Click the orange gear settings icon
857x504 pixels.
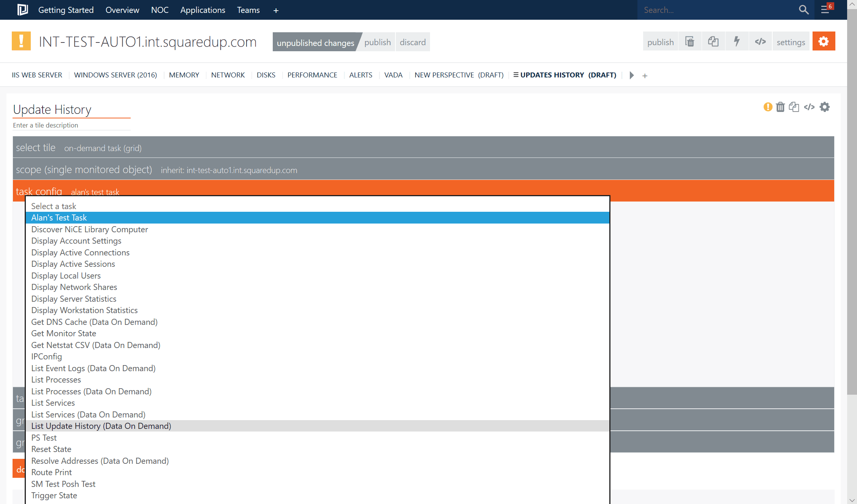point(824,41)
